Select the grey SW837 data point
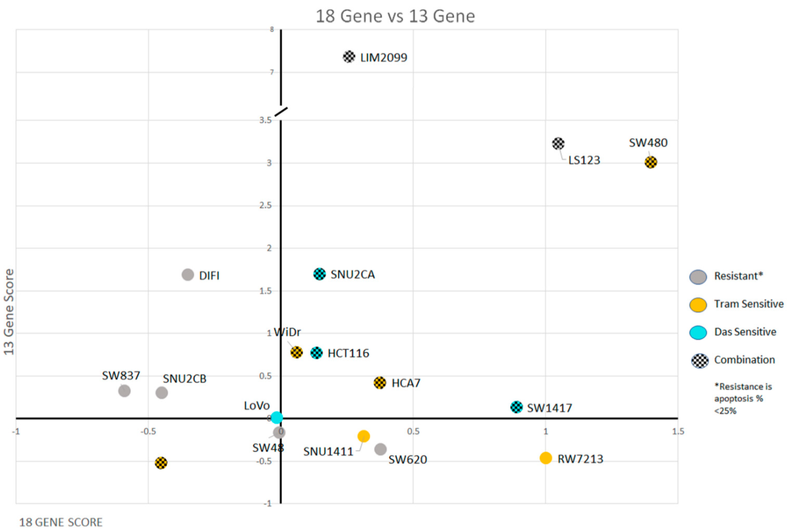 (x=124, y=391)
